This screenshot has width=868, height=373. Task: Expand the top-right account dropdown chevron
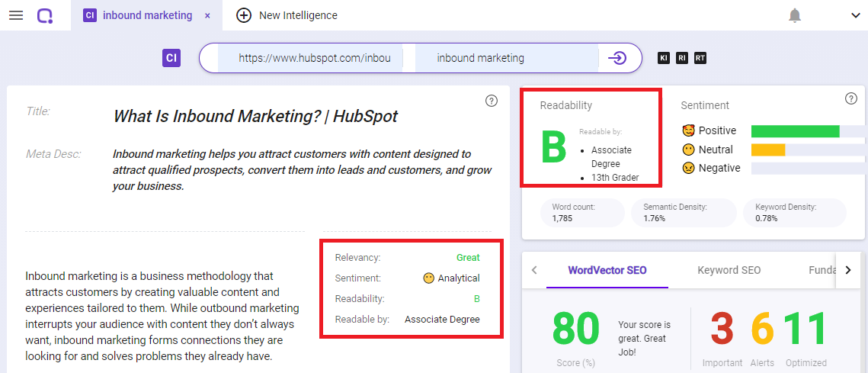[x=855, y=15]
